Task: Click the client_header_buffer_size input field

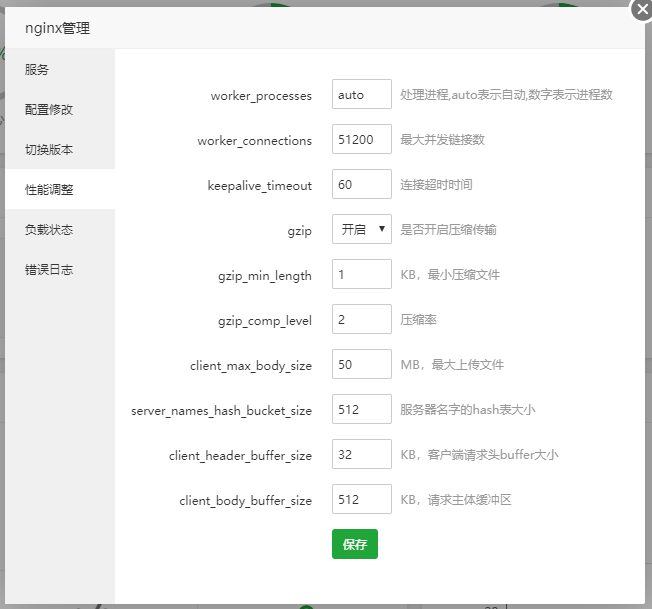Action: pyautogui.click(x=362, y=454)
